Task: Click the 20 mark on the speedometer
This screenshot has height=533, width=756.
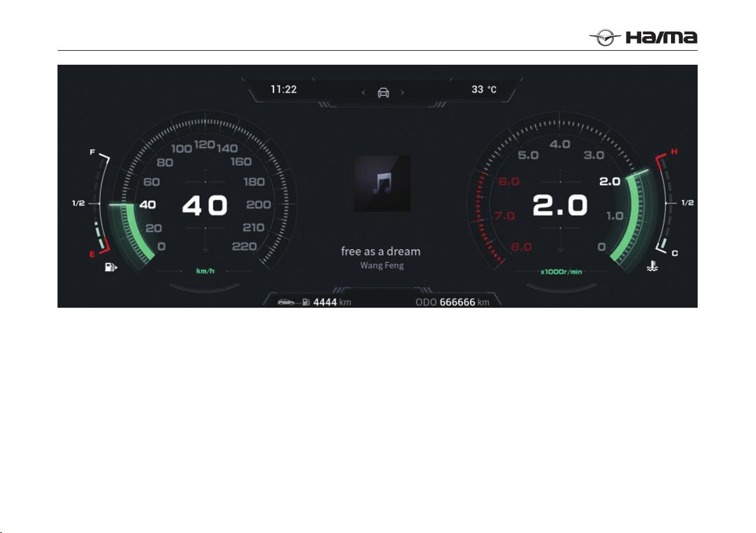Action: click(154, 228)
